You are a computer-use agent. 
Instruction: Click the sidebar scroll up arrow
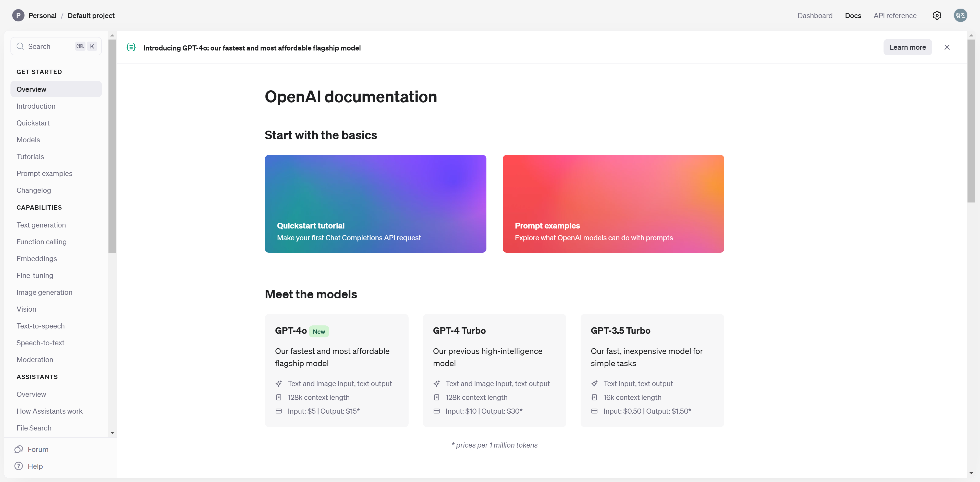[112, 36]
